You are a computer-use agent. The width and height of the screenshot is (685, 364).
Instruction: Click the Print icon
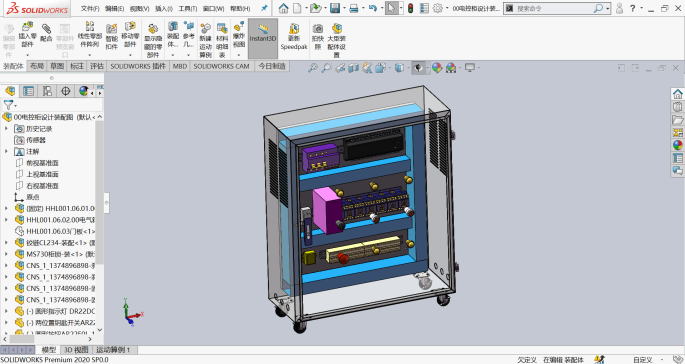point(354,8)
